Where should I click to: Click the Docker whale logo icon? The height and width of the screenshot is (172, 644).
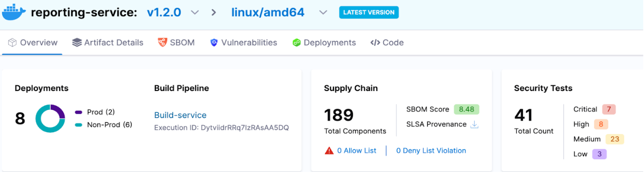tap(14, 12)
